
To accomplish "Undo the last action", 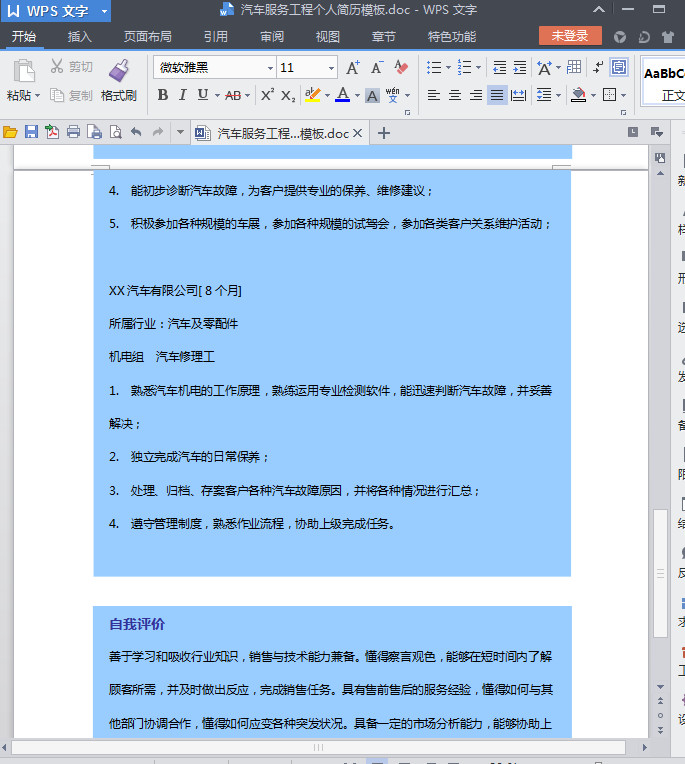I will [x=136, y=132].
